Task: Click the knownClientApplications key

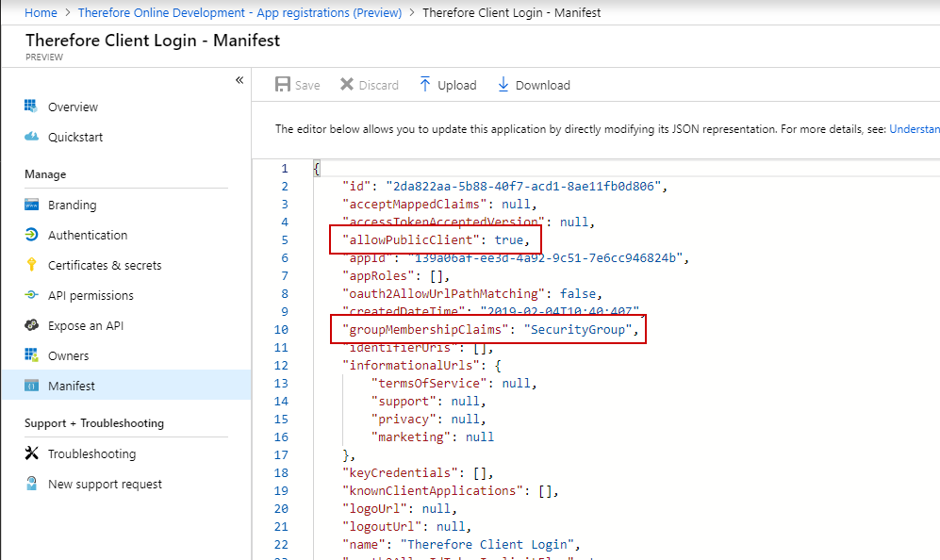Action: [x=433, y=490]
